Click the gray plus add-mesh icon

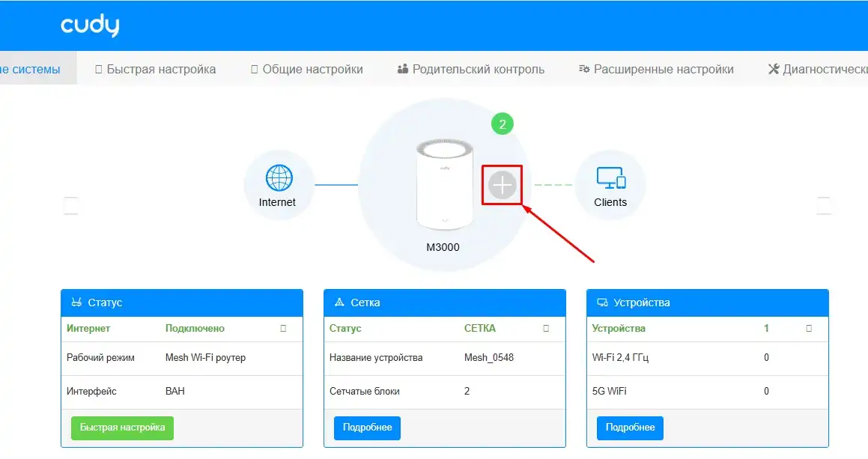tap(502, 185)
